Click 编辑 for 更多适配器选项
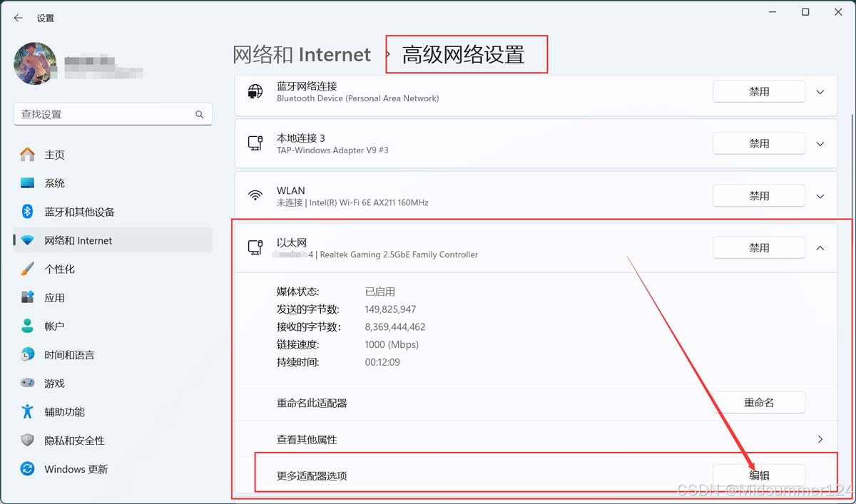The image size is (856, 504). tap(759, 475)
